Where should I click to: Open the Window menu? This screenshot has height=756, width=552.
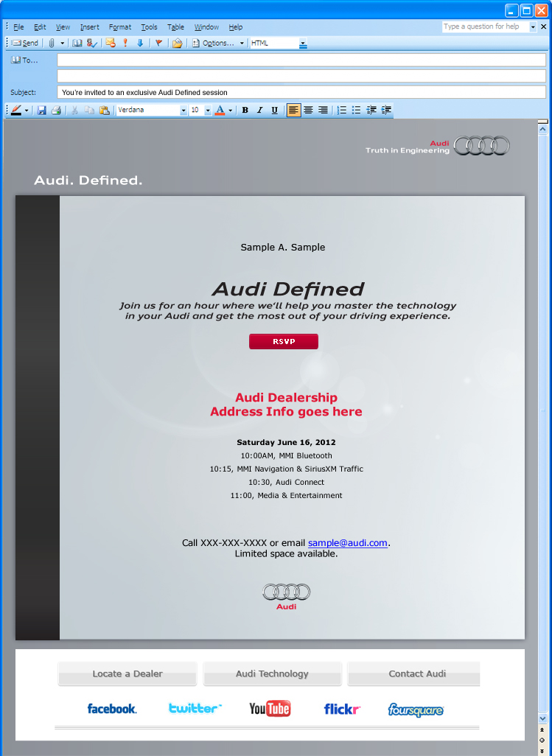[x=206, y=27]
